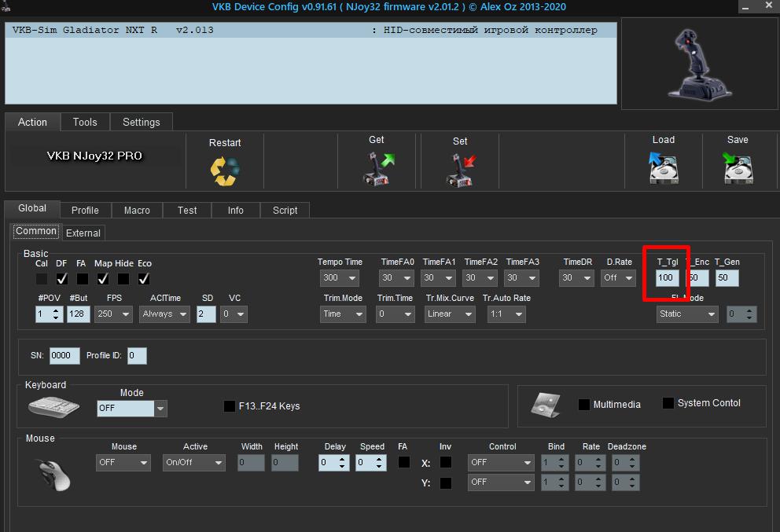Open the TimeDR dropdown
This screenshot has width=780, height=532.
click(x=576, y=278)
